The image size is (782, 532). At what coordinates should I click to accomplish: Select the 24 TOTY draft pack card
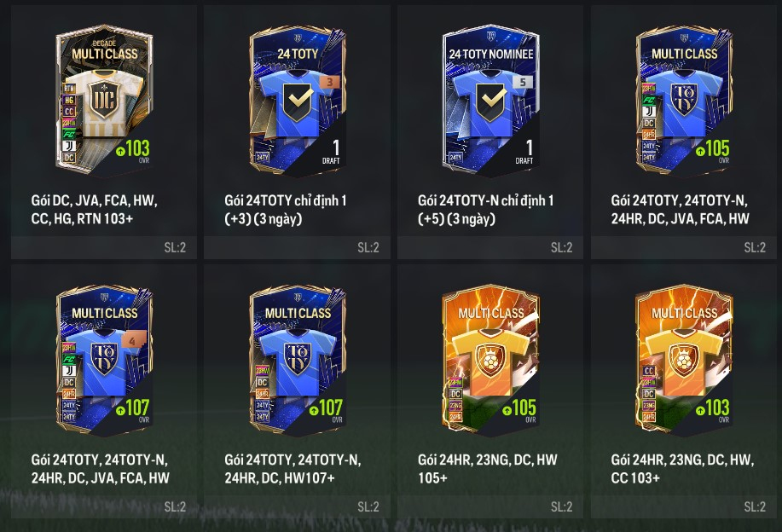pos(298,100)
